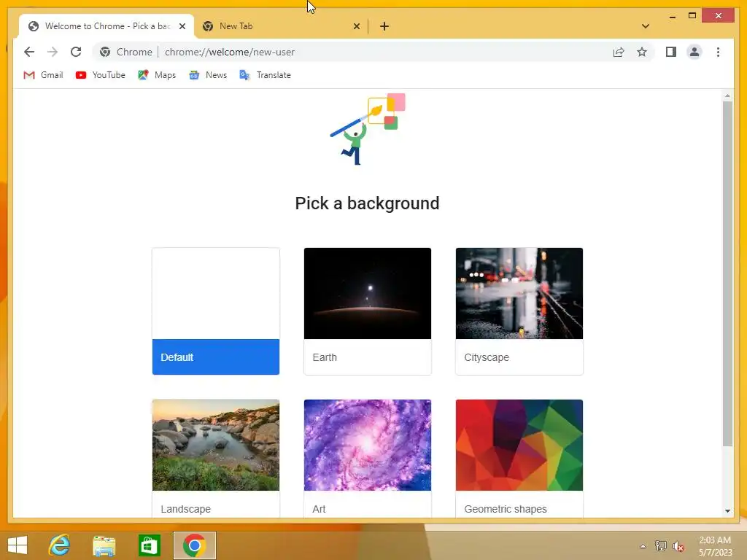Open Chrome's three-dot menu
747x560 pixels.
click(718, 52)
